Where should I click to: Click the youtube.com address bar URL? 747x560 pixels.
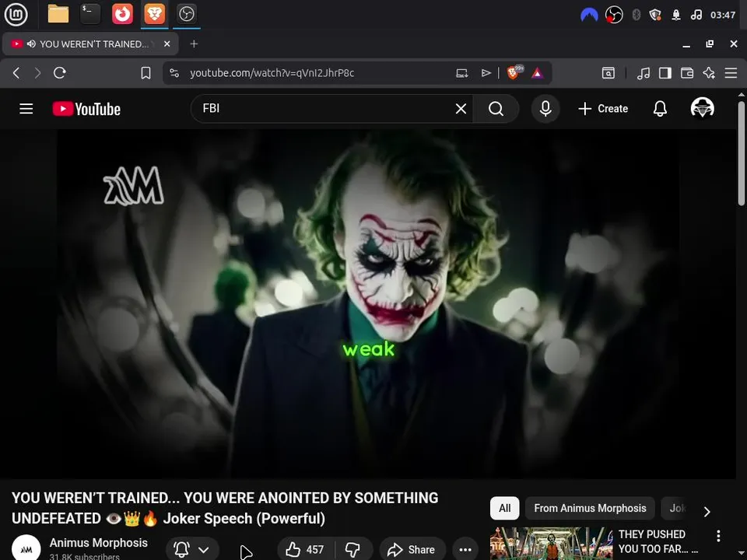pyautogui.click(x=272, y=73)
